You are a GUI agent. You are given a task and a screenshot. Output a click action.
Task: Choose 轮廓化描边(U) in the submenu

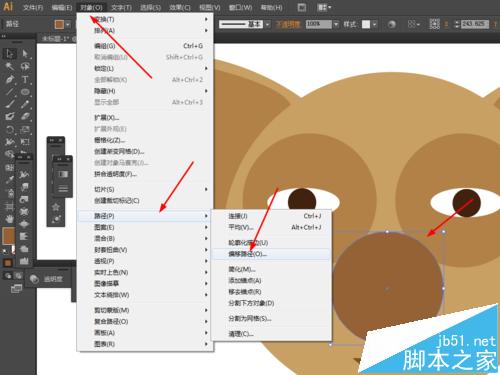[271, 243]
